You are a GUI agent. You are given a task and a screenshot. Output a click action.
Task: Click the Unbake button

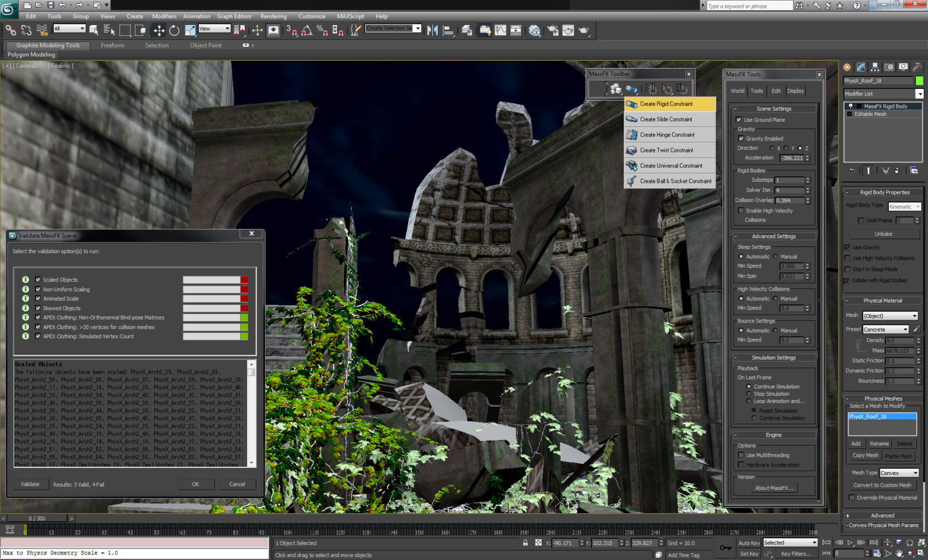(x=883, y=234)
